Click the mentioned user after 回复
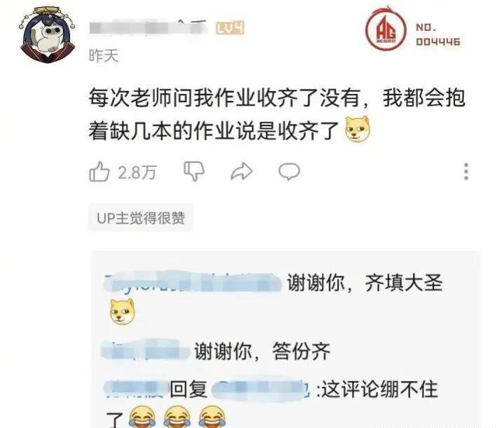 tap(260, 389)
